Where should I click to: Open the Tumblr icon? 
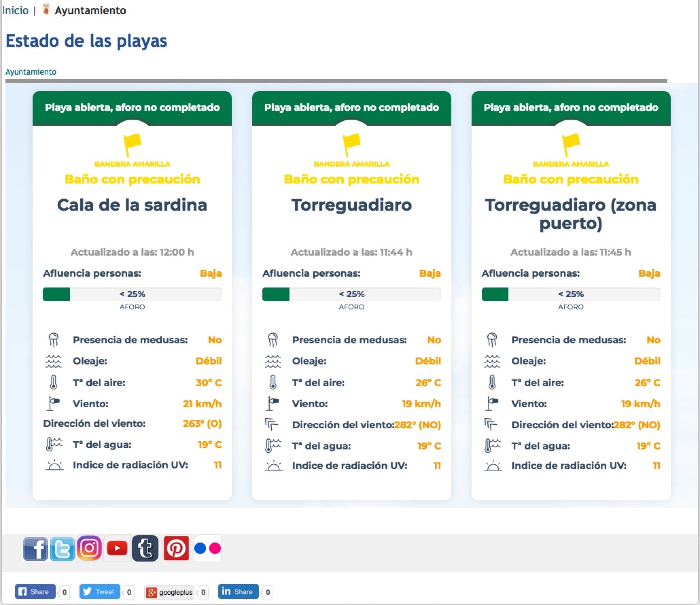pyautogui.click(x=145, y=548)
